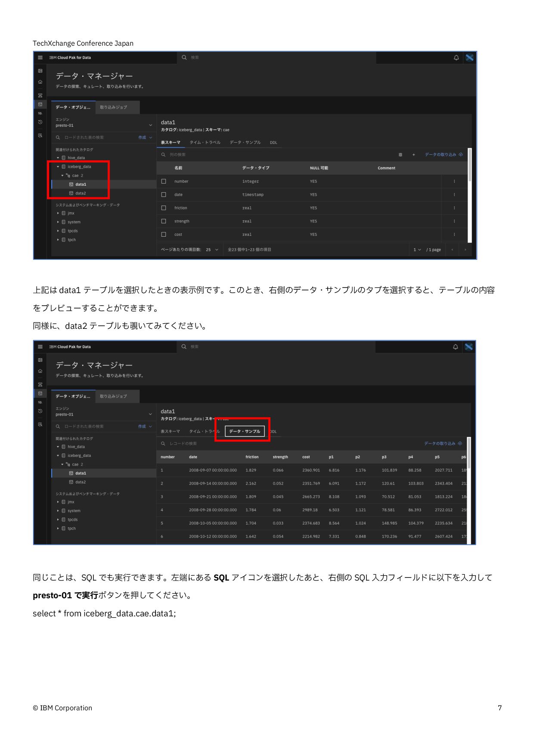Open the three-dot menu for the cost row
This screenshot has width=534, height=756.
click(454, 234)
